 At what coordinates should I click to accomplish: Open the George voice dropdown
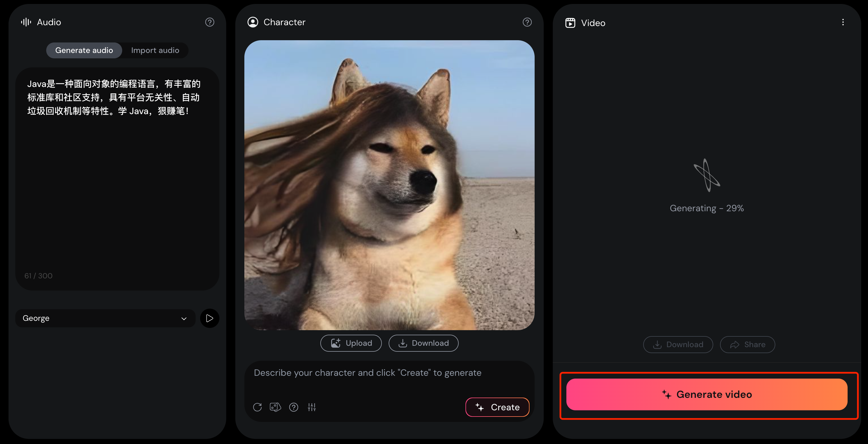click(101, 318)
